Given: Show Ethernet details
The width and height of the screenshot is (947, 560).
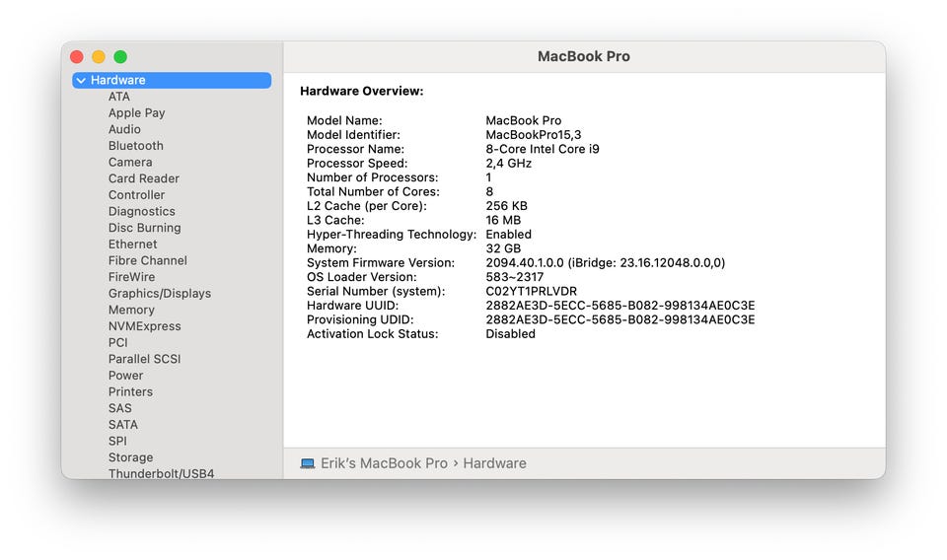Looking at the screenshot, I should (x=132, y=245).
